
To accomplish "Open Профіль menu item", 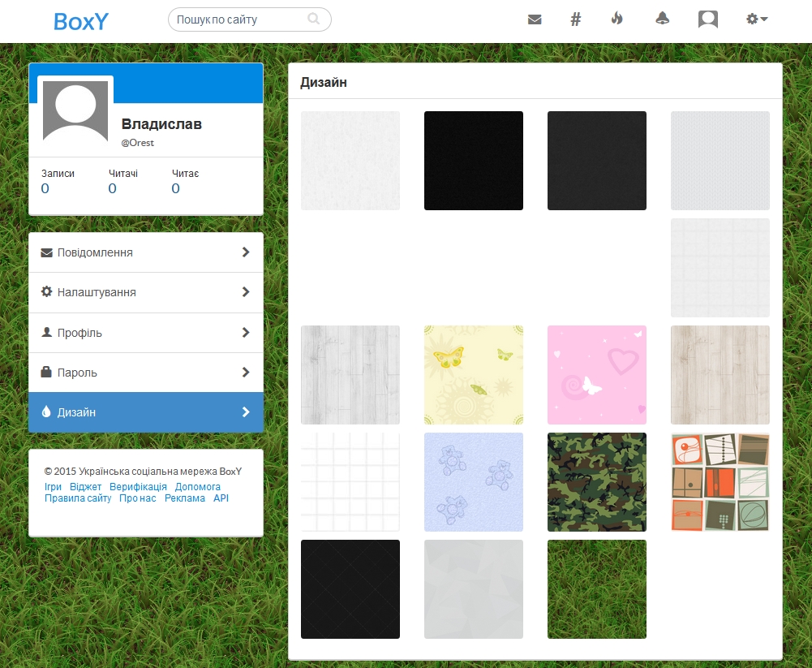I will pyautogui.click(x=79, y=333).
